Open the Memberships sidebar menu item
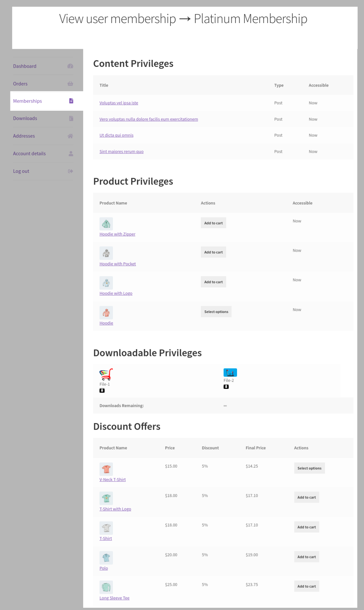The image size is (364, 610). coord(27,101)
